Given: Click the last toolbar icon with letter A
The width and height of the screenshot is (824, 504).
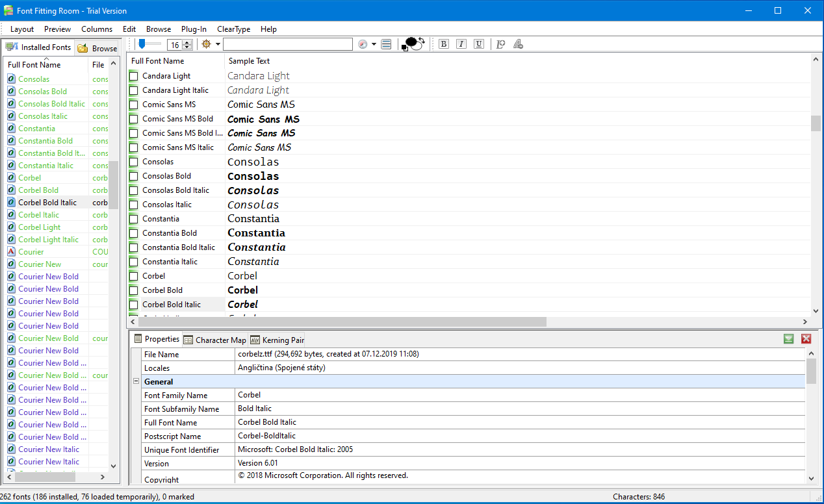Looking at the screenshot, I should click(x=518, y=44).
